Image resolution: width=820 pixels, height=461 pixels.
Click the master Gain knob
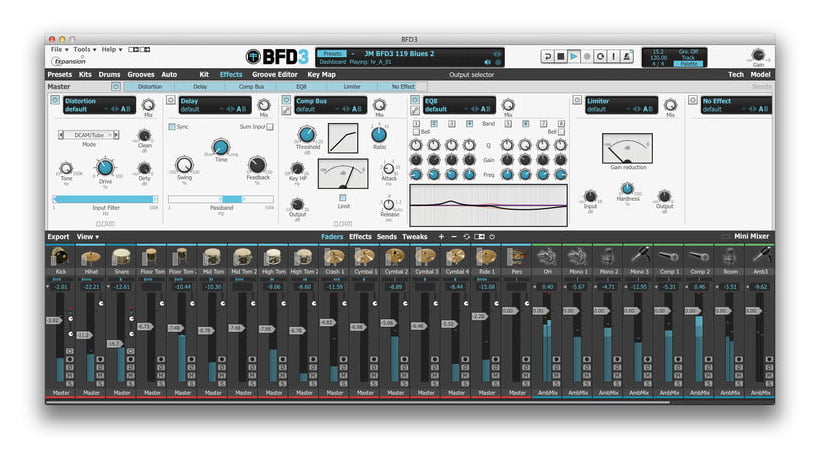758,55
